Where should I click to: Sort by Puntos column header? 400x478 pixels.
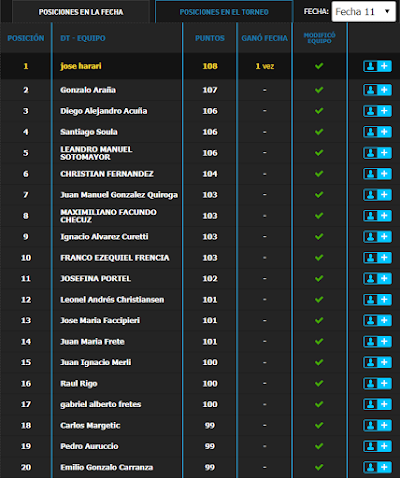pyautogui.click(x=210, y=38)
